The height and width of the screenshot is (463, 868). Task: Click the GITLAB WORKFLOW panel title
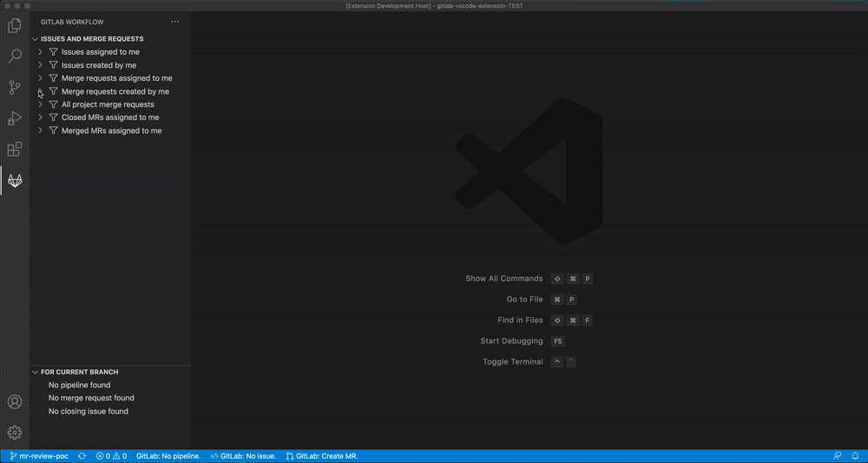pos(72,23)
